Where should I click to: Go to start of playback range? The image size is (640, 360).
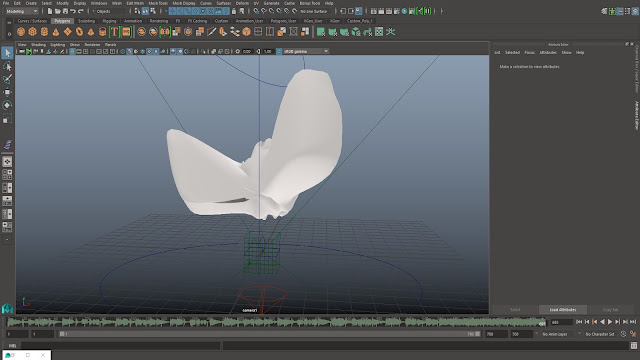579,322
